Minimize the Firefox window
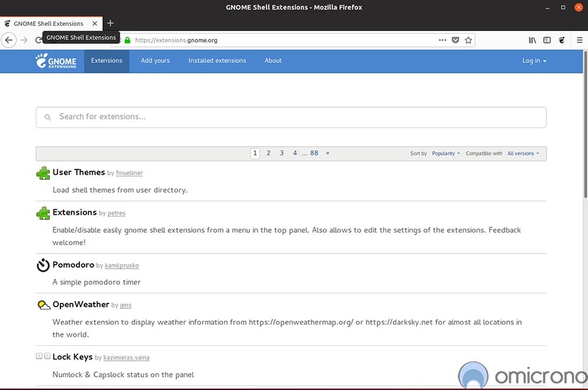This screenshot has width=588, height=390. point(547,8)
